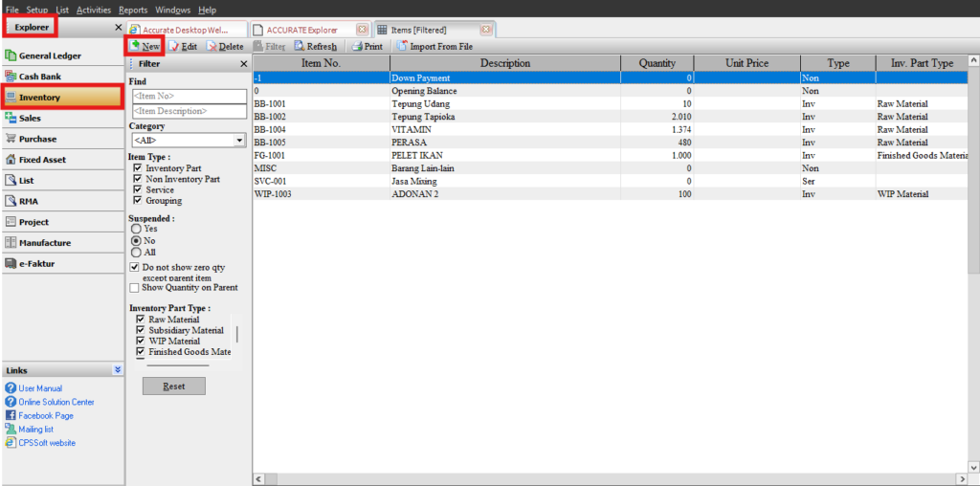Toggle Grouping item type checkbox

(x=137, y=201)
